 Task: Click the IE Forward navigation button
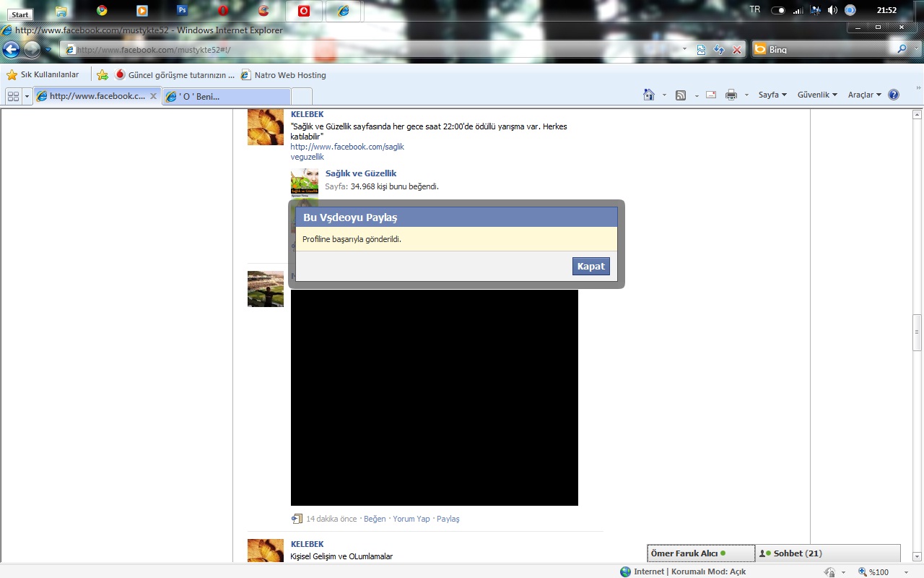(32, 49)
